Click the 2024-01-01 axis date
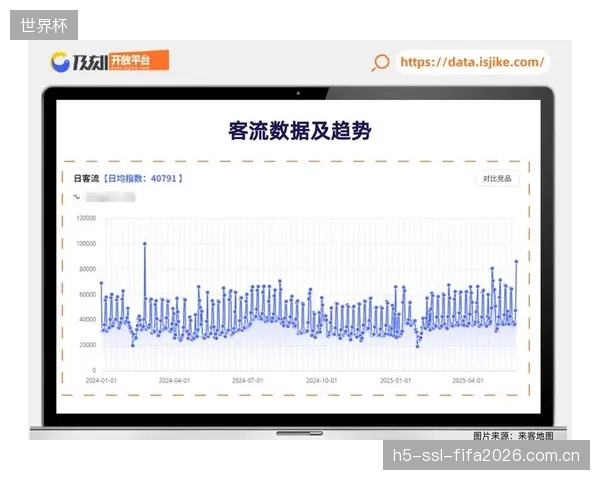 click(101, 380)
